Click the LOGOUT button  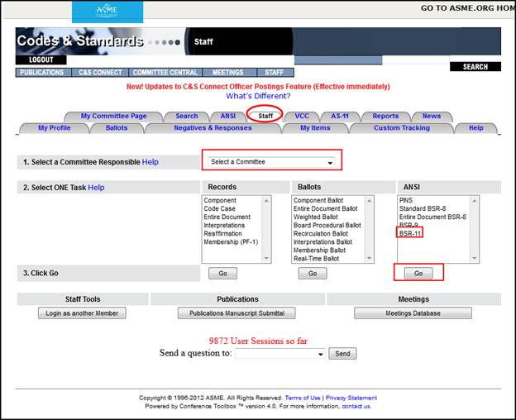pos(41,60)
